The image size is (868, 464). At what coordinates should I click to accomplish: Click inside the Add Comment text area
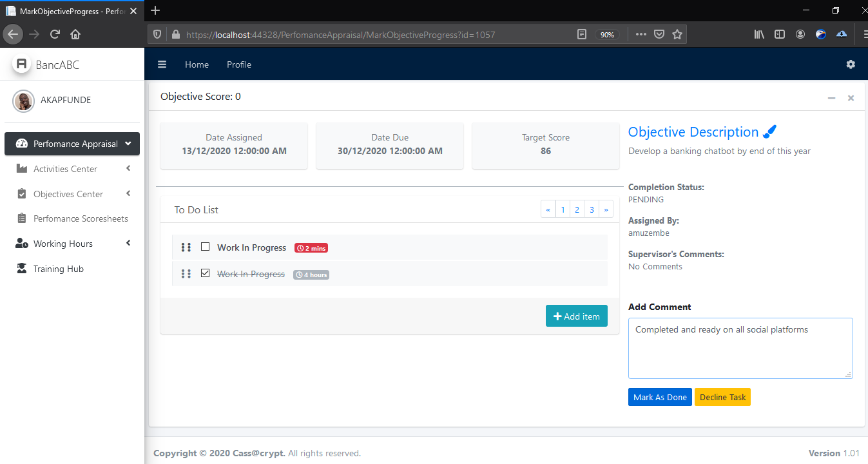tap(740, 348)
